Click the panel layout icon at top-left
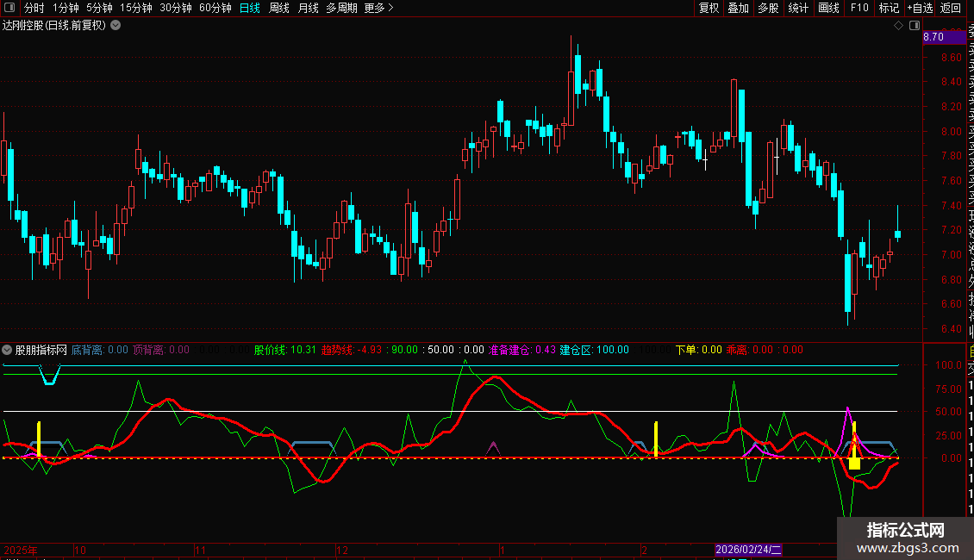 click(9, 8)
